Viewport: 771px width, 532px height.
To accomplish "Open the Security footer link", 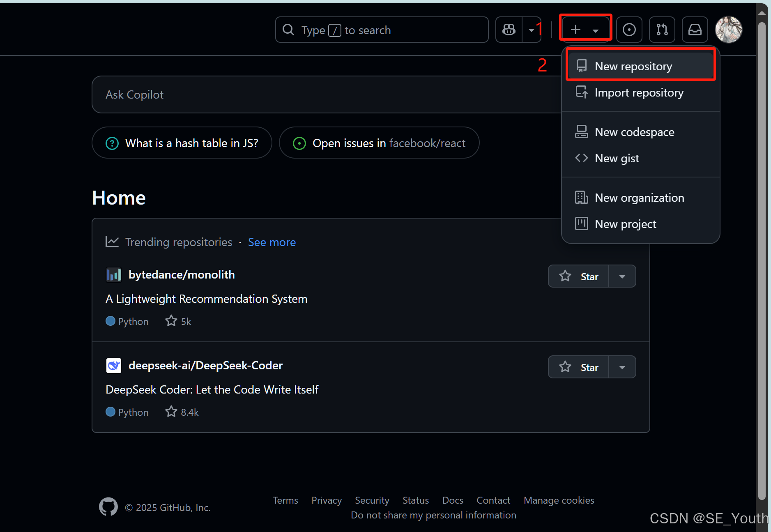I will [x=372, y=500].
